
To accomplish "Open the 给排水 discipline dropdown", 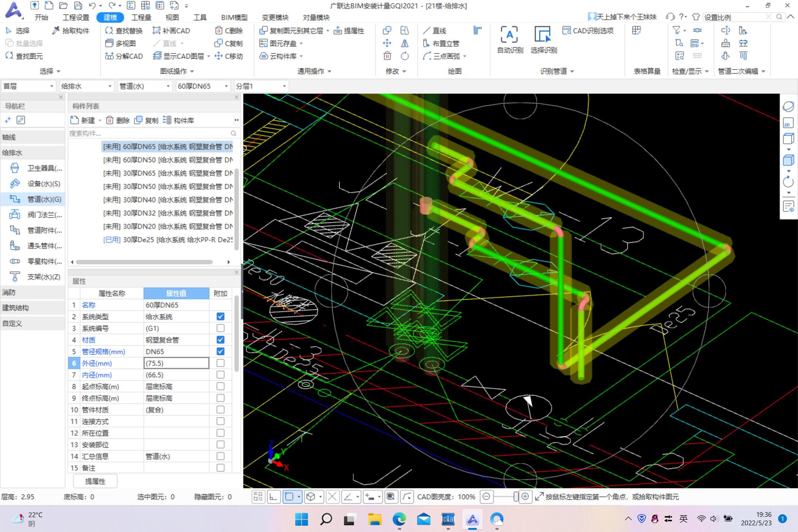I will click(x=86, y=86).
